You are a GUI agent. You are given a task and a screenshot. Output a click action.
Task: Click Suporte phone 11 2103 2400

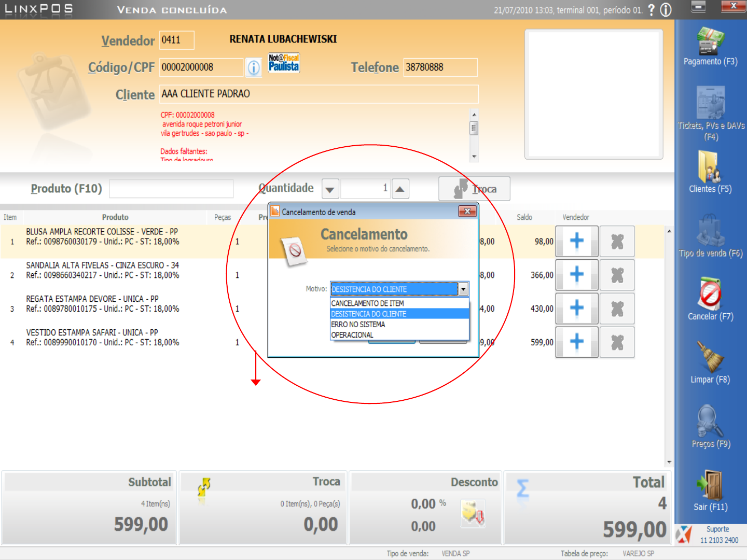(x=719, y=540)
